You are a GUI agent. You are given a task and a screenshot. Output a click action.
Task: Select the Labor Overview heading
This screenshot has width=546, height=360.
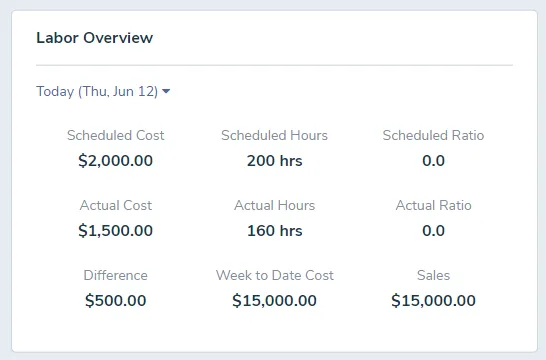point(95,38)
